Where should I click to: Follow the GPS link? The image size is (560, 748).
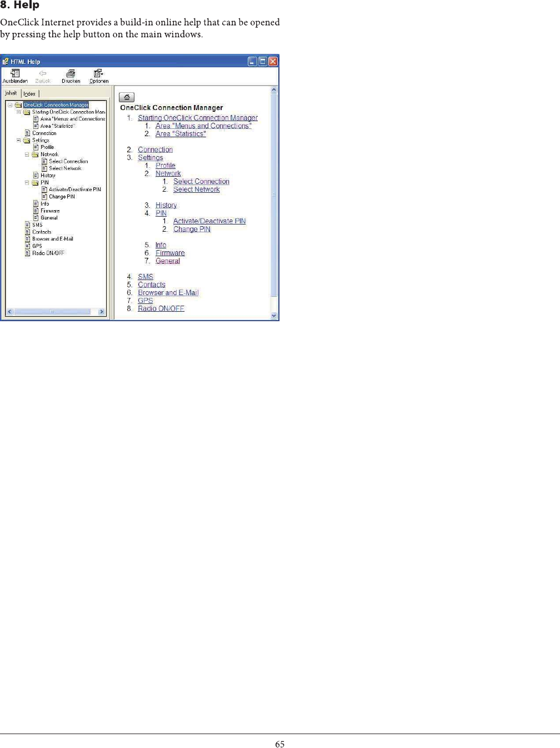click(146, 301)
